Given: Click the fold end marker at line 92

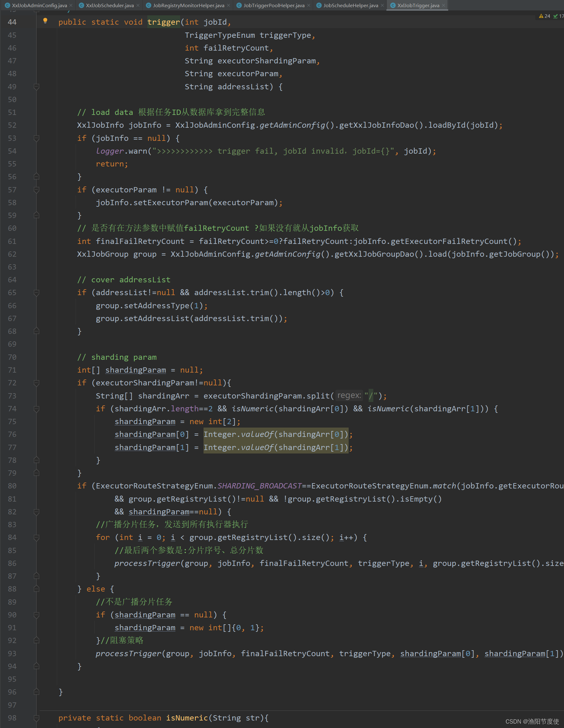Looking at the screenshot, I should click(x=37, y=640).
